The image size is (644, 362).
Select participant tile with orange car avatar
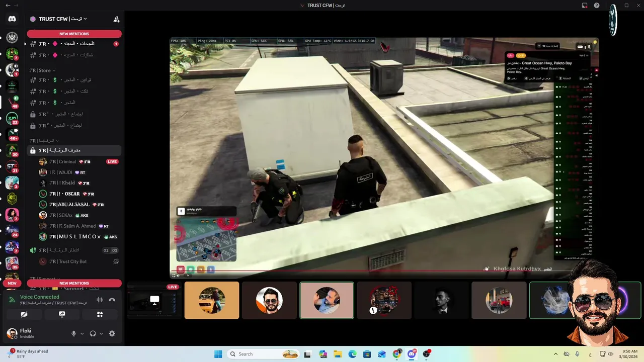212,300
